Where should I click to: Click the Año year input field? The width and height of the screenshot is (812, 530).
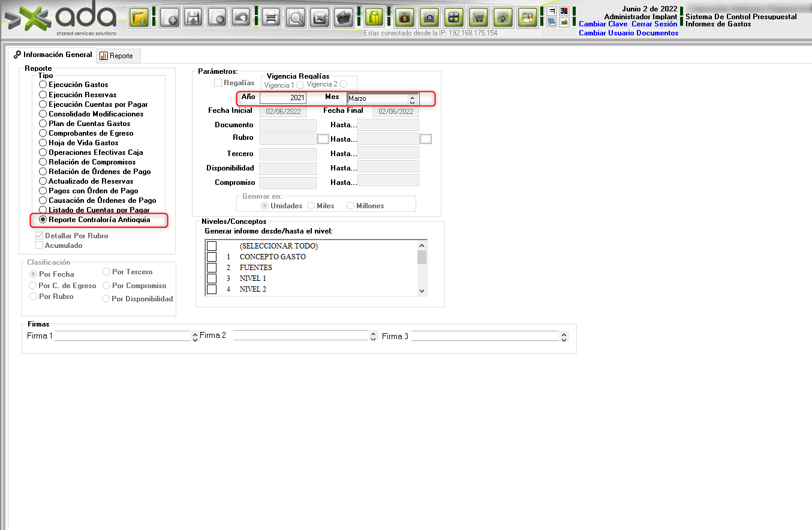[283, 98]
